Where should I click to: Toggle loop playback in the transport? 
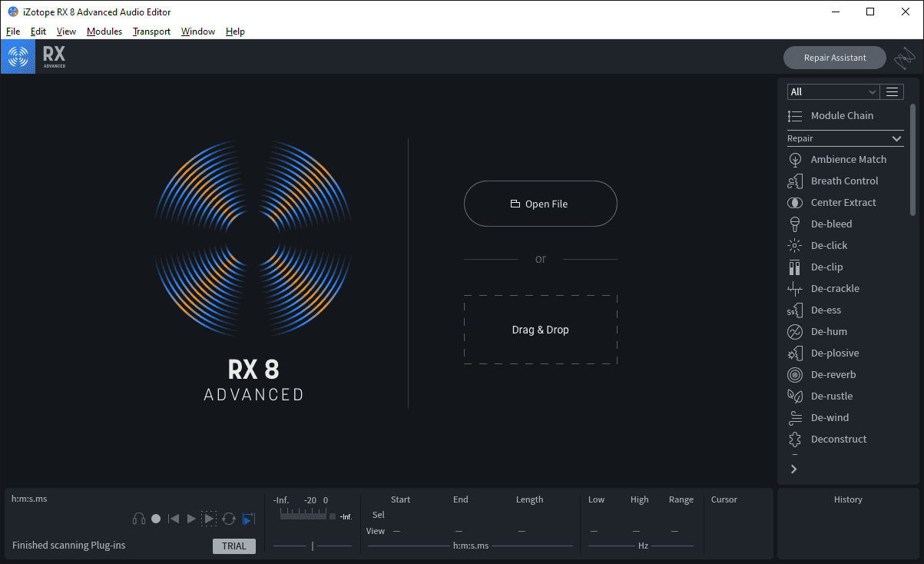(x=229, y=519)
